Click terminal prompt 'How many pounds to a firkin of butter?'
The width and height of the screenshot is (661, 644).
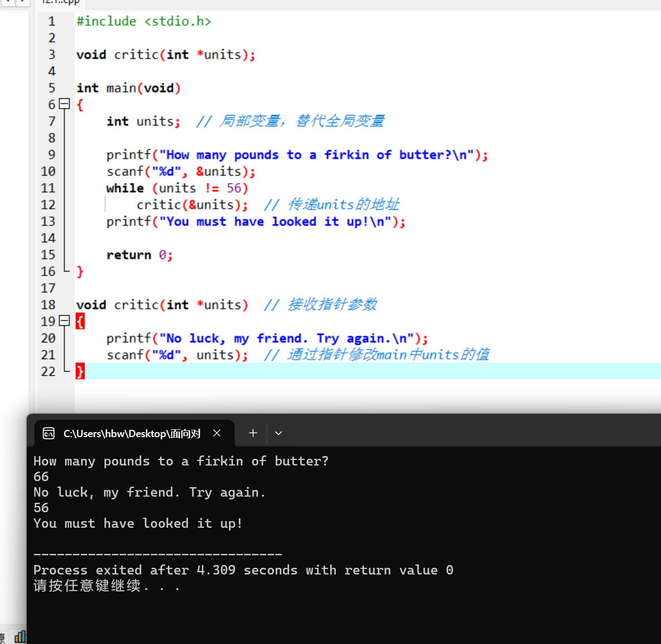[181, 462]
